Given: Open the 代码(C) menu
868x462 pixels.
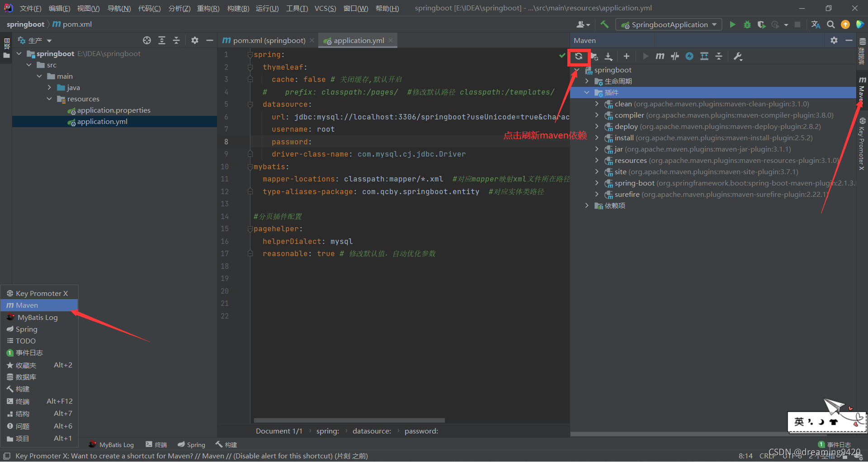Looking at the screenshot, I should (x=149, y=8).
